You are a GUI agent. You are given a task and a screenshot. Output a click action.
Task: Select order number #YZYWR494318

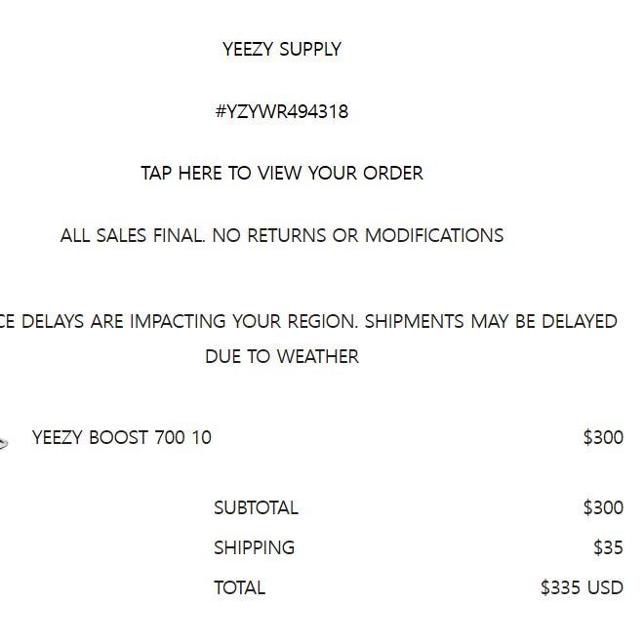282,111
